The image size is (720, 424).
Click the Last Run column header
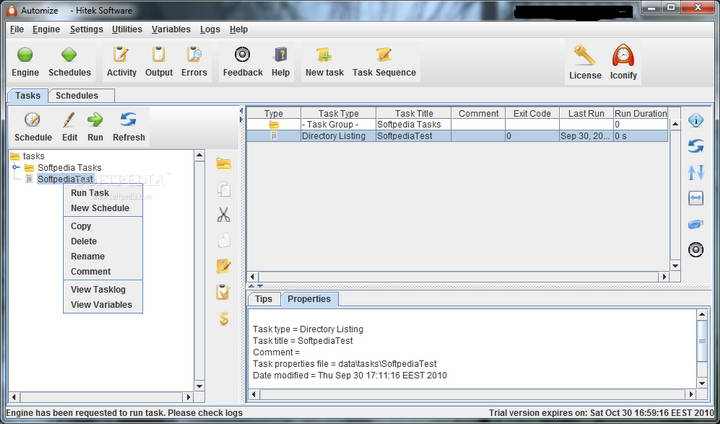point(586,113)
